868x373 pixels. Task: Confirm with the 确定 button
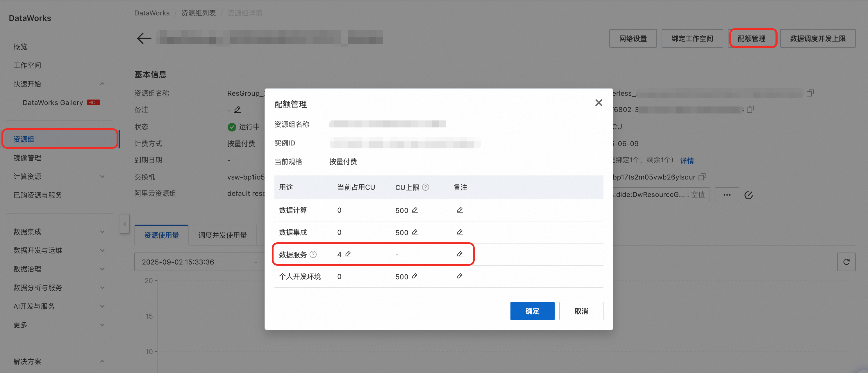532,311
